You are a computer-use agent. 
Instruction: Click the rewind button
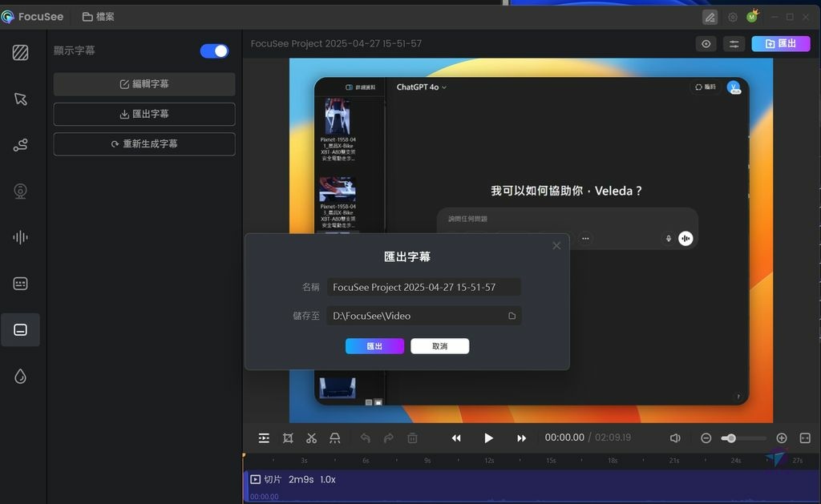[456, 438]
